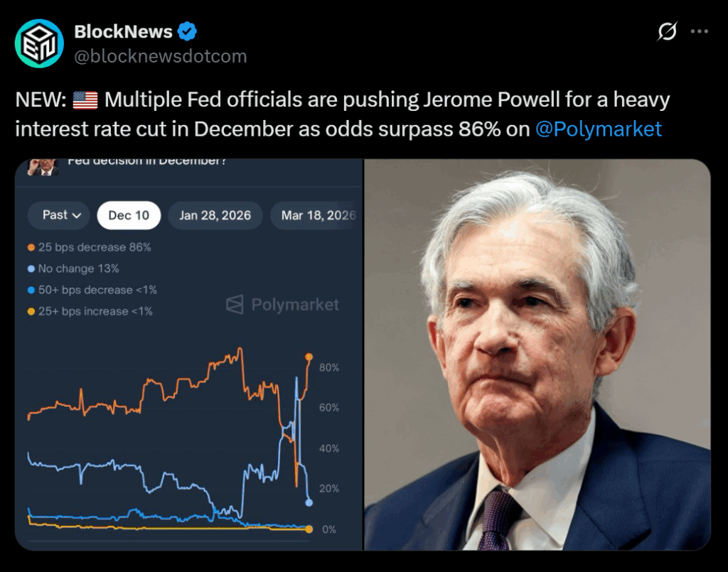The image size is (728, 572).
Task: Select the Dec 10 date button
Action: click(128, 215)
